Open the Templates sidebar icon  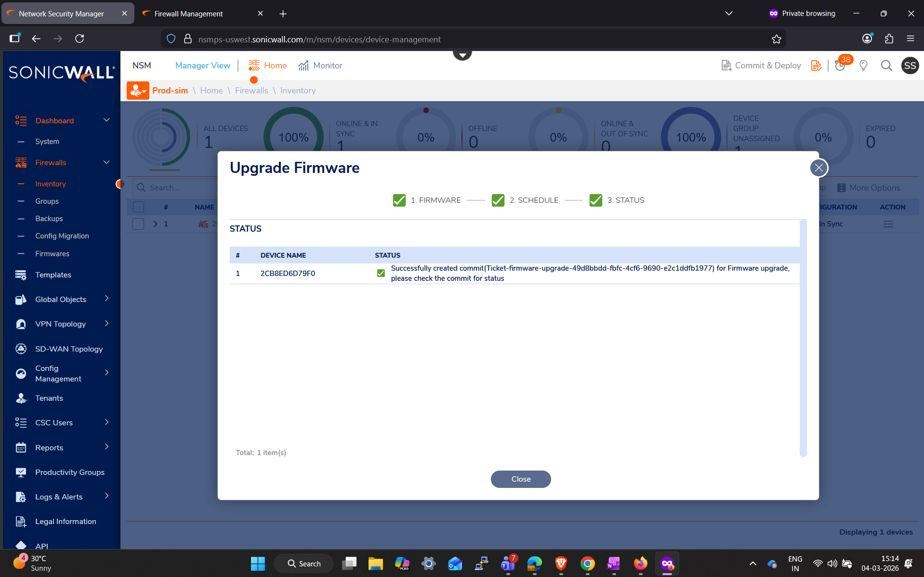tap(21, 275)
